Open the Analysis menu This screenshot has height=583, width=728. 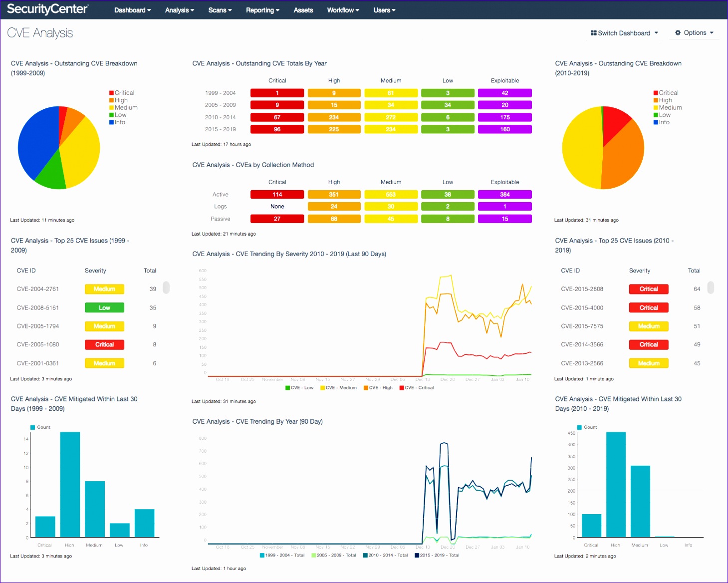[179, 9]
